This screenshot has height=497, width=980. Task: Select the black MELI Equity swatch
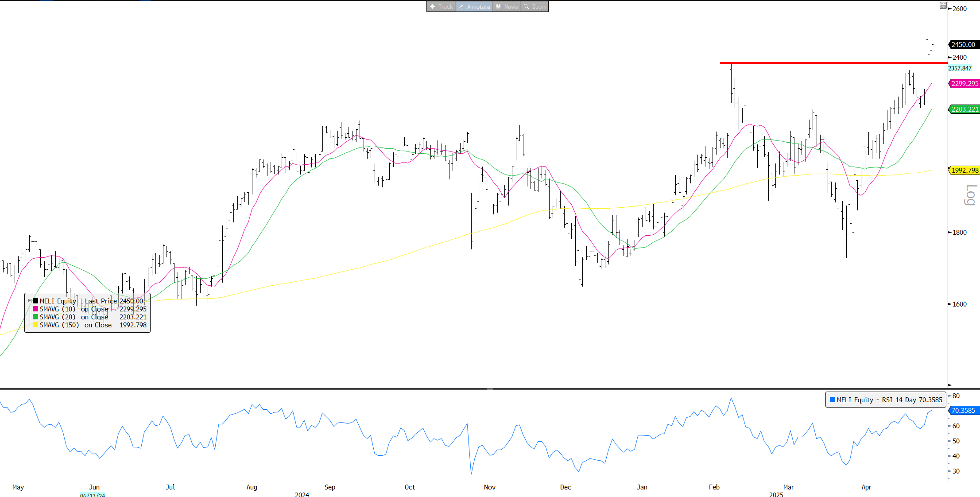[35, 301]
